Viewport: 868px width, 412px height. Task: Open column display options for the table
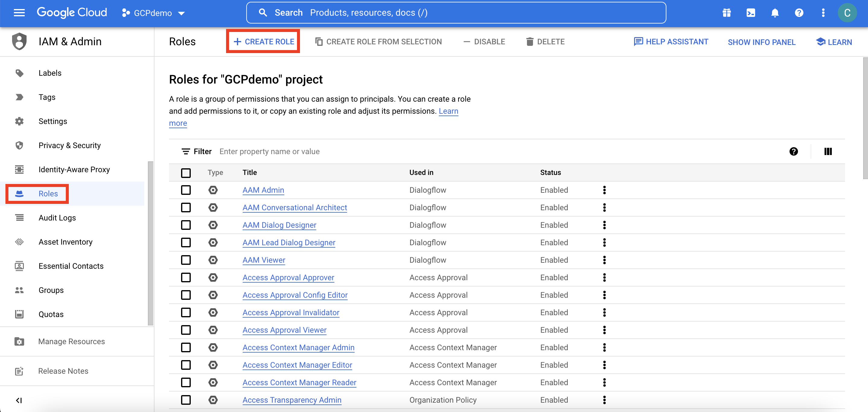pyautogui.click(x=828, y=151)
